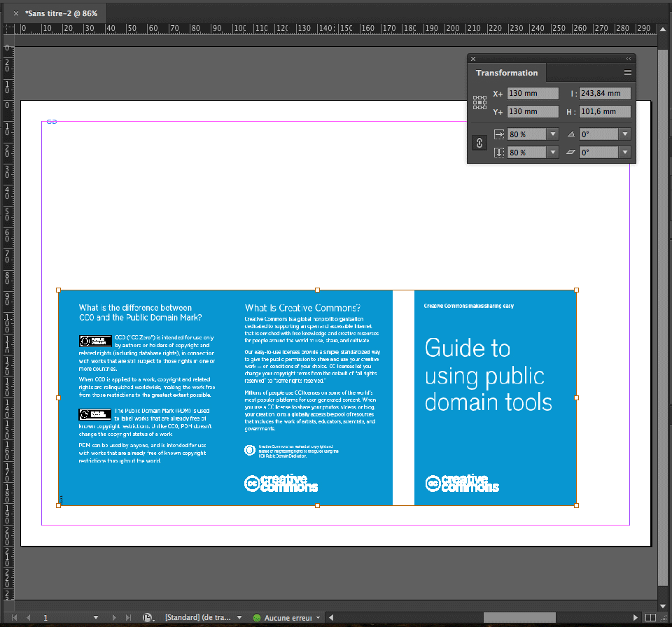Open the shear angle dropdown
This screenshot has height=627, width=672.
[625, 153]
